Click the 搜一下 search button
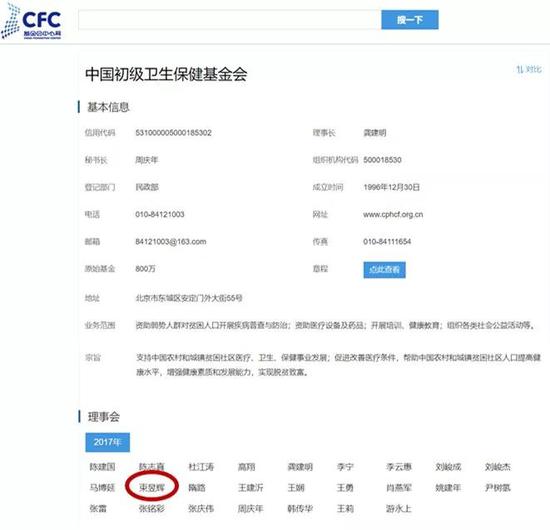This screenshot has width=550, height=530. tap(410, 20)
